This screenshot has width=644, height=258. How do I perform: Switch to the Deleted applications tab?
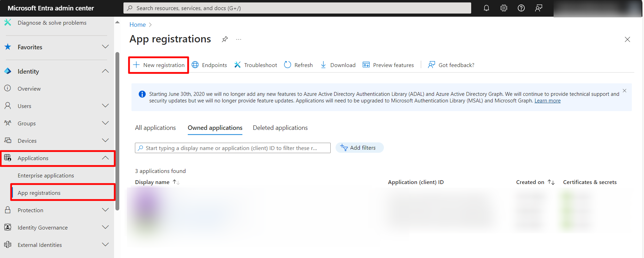pyautogui.click(x=280, y=128)
